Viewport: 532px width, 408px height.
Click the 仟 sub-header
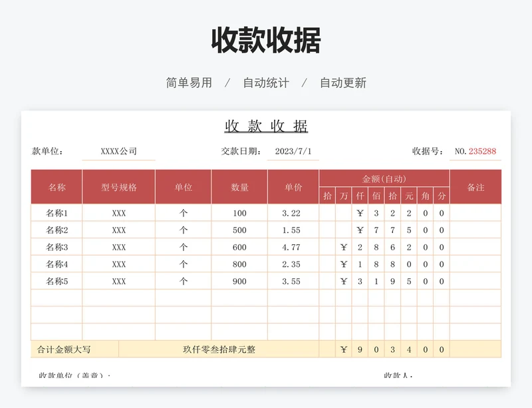[x=360, y=196]
